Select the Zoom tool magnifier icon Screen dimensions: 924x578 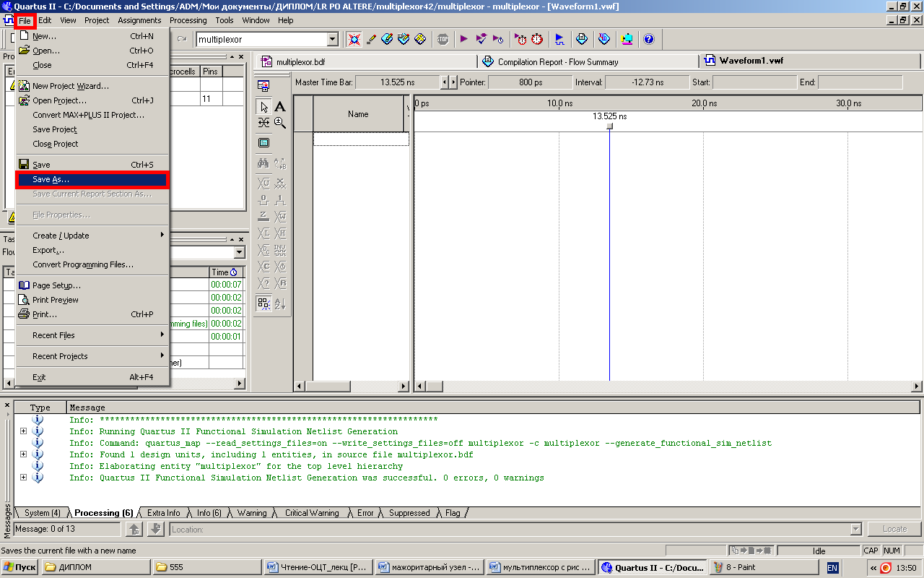tap(280, 123)
